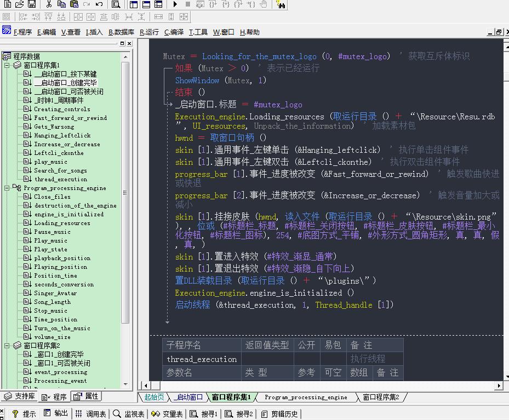
Task: Run the program with the play icon
Action: coord(175,4)
